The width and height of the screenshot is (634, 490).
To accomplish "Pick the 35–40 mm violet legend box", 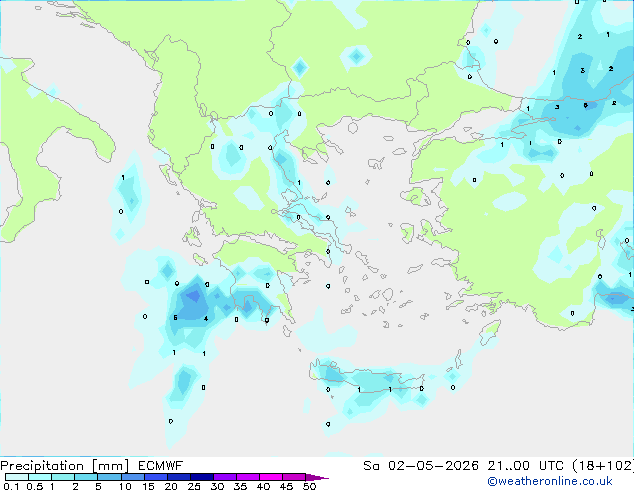I will [x=247, y=477].
